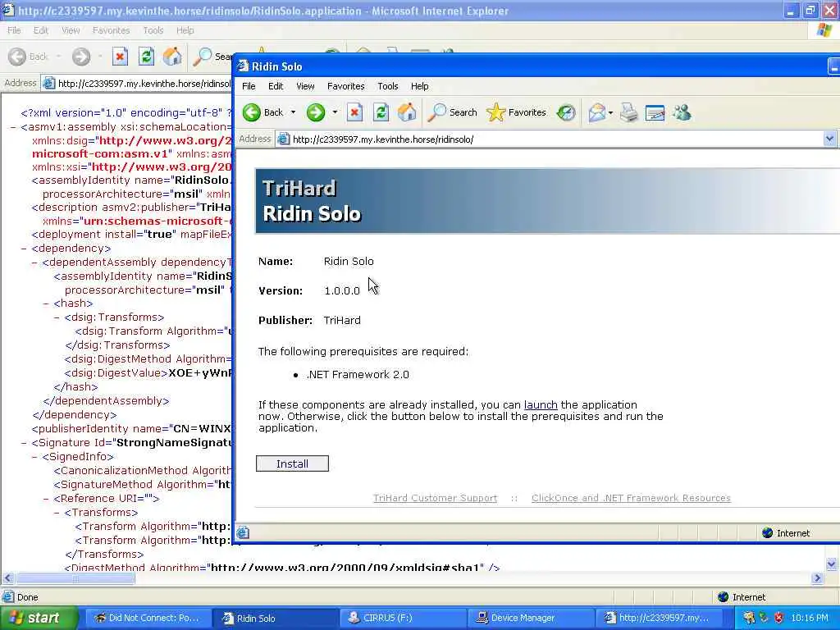Go Home in Ridin Solo window

(x=407, y=112)
